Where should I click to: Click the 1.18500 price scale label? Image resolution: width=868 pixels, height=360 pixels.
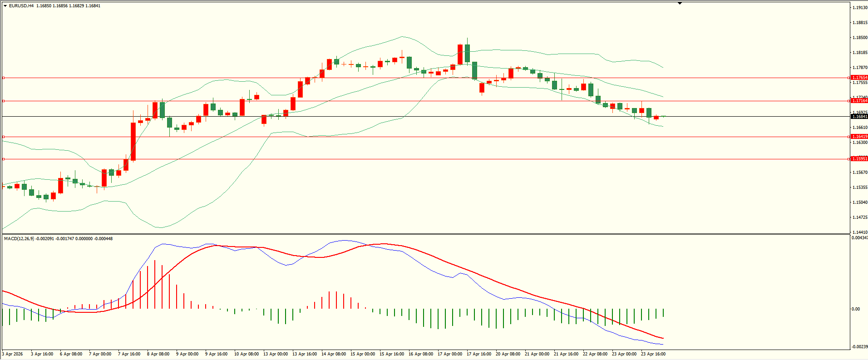[x=860, y=38]
